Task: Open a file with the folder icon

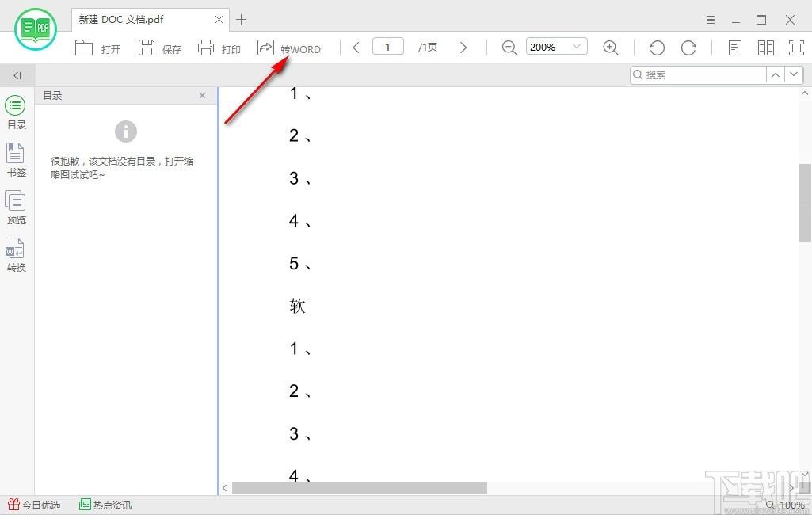Action: pos(83,48)
